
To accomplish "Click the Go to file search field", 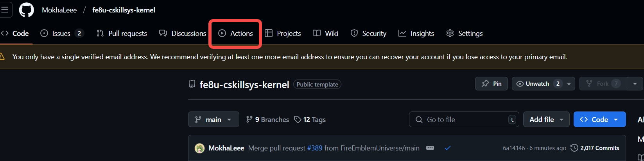I will 464,120.
